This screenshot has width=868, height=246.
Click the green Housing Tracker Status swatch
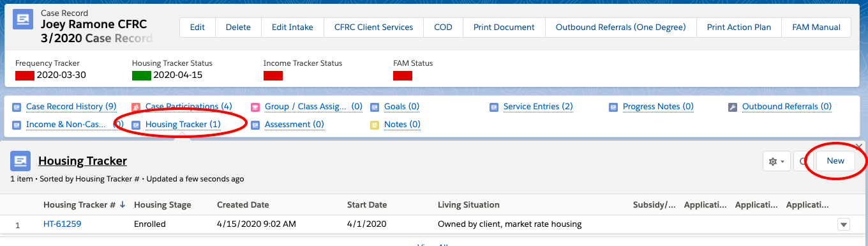pos(142,75)
